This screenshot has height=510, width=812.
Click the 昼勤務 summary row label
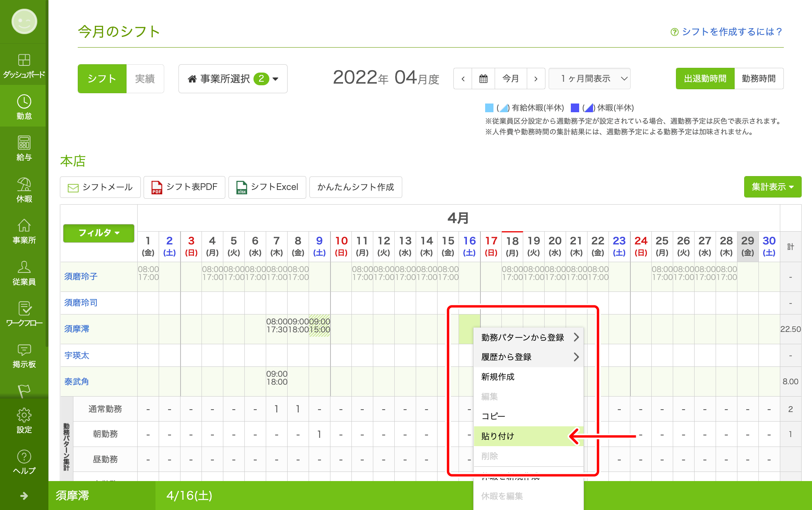point(105,459)
